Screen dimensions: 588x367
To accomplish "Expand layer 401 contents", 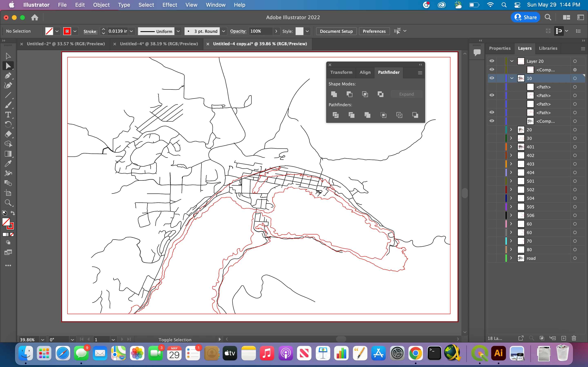I will pos(511,147).
